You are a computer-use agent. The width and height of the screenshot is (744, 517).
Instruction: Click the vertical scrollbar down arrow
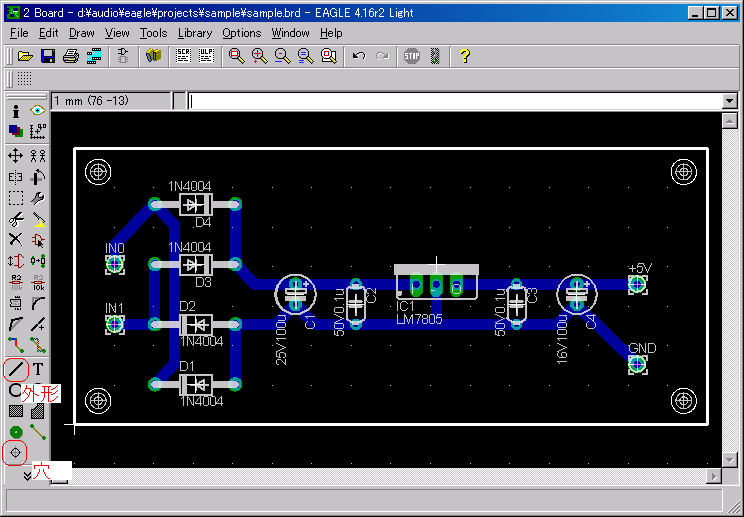tap(729, 459)
